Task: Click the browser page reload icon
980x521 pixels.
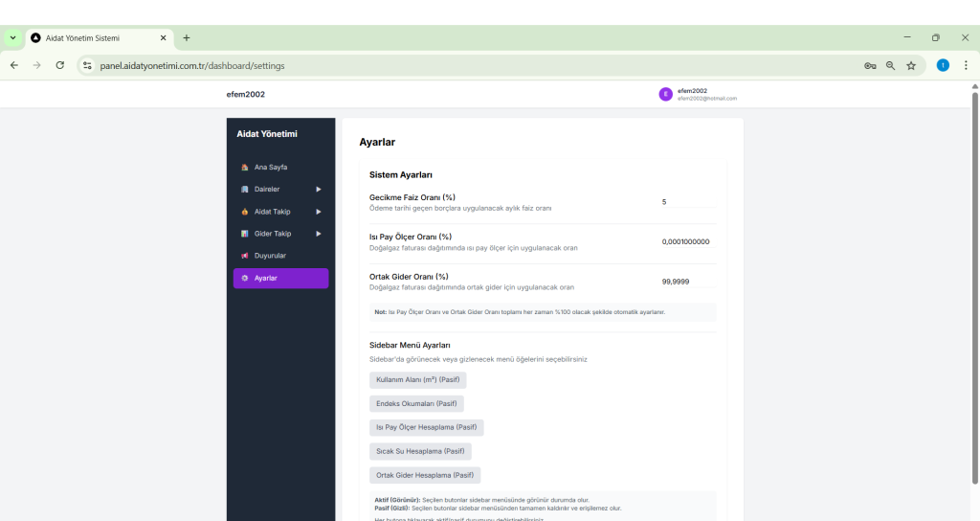Action: [x=60, y=65]
